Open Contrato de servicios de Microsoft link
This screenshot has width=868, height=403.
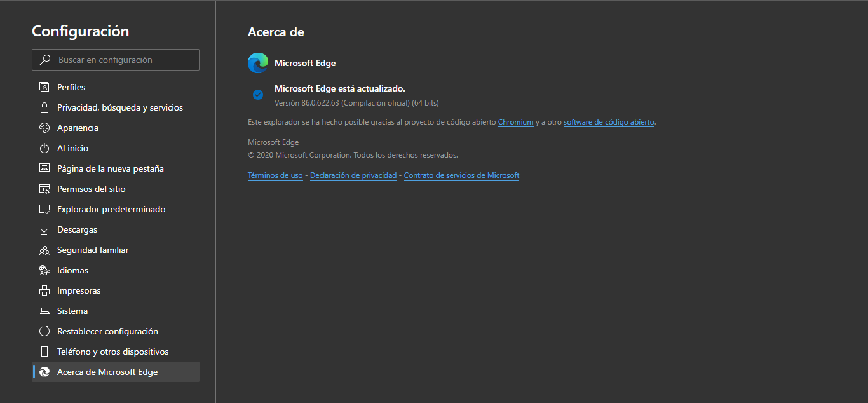coord(461,175)
